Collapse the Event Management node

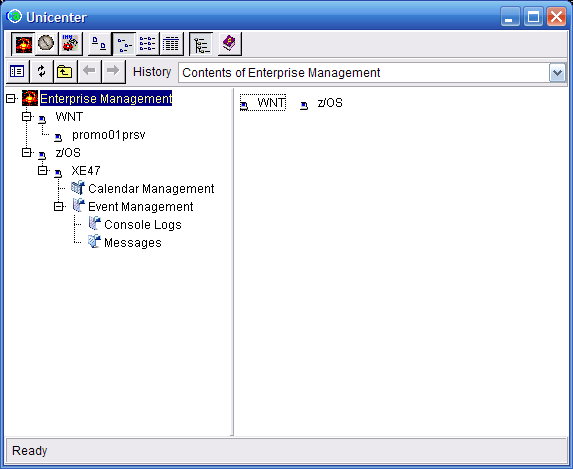(x=59, y=207)
